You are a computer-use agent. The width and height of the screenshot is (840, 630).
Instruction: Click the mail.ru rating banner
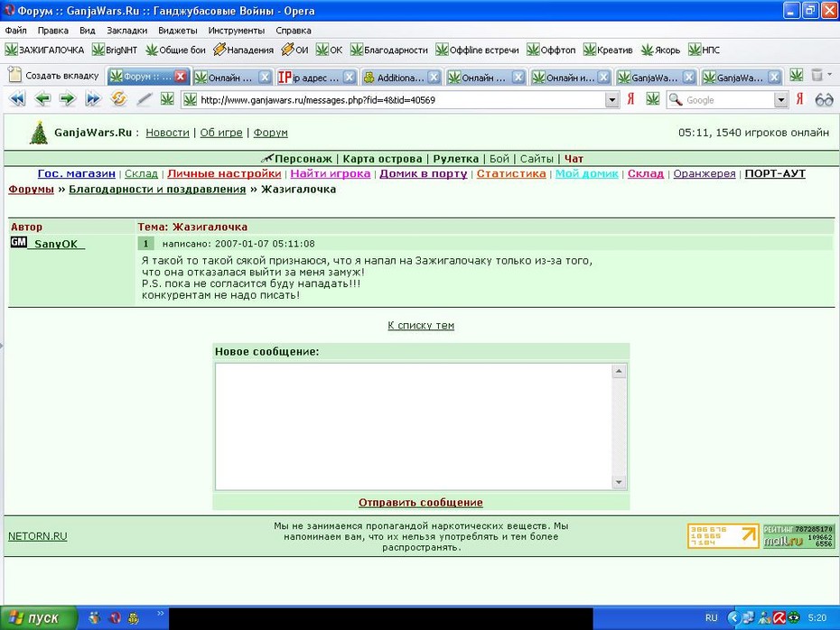(798, 536)
